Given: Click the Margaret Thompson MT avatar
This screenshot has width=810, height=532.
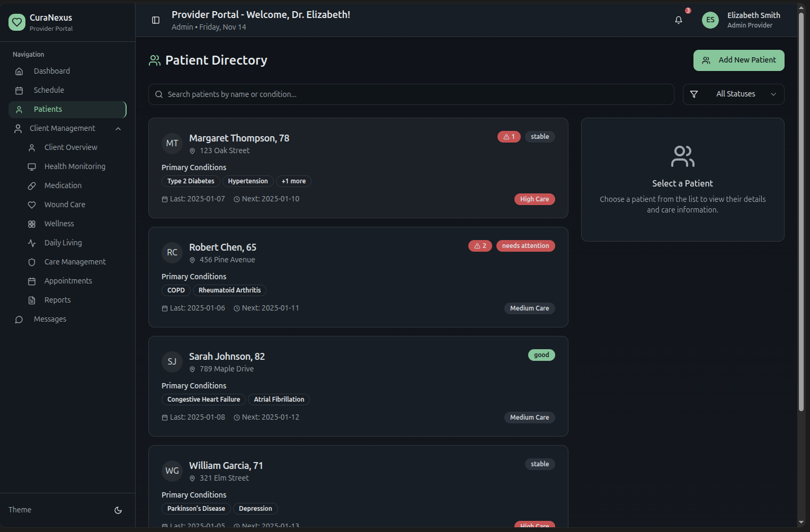Looking at the screenshot, I should [x=172, y=144].
